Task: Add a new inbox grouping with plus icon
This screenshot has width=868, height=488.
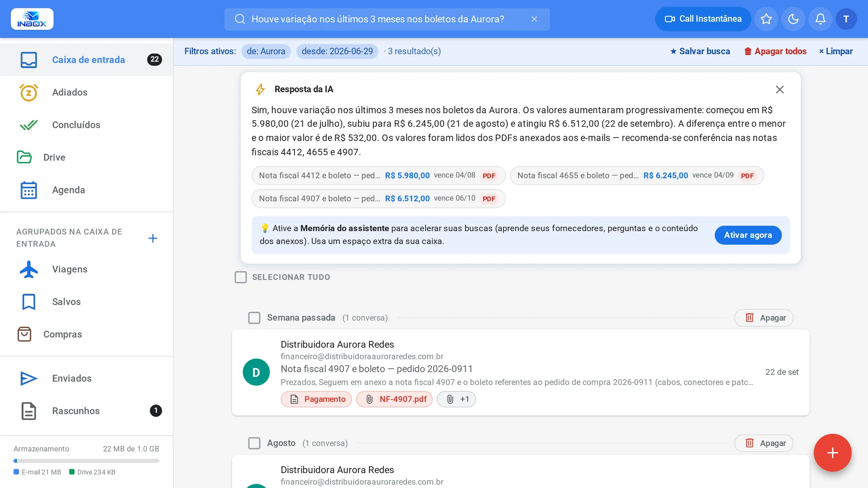Action: click(153, 238)
